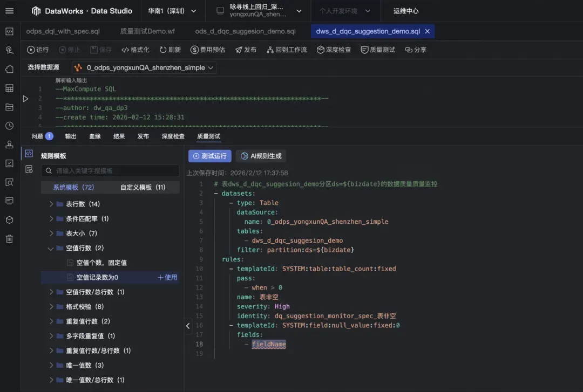Click Refresh in the toolbar
The image size is (583, 392).
(x=170, y=50)
